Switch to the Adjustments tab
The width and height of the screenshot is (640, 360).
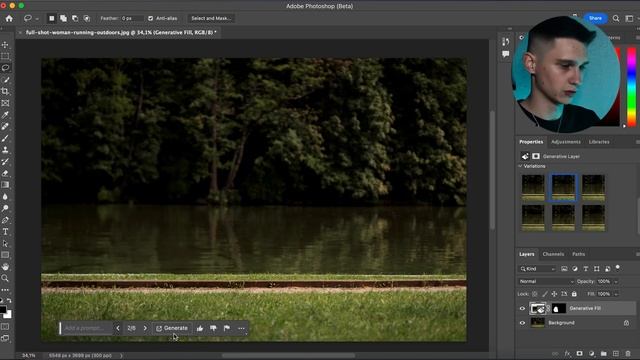[566, 142]
